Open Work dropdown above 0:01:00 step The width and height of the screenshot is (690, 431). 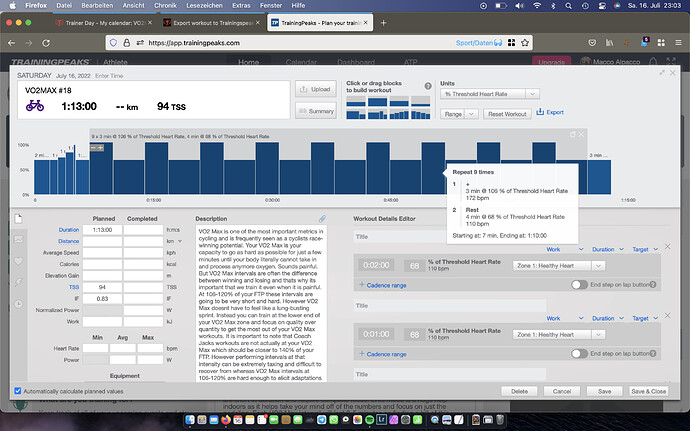tap(565, 318)
